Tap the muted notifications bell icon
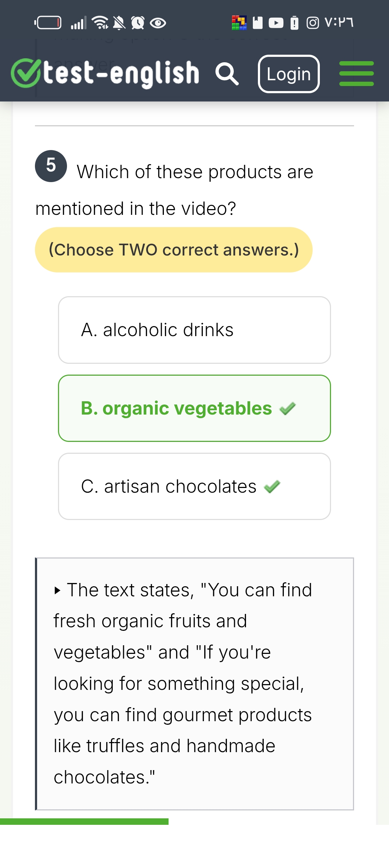 tap(119, 23)
